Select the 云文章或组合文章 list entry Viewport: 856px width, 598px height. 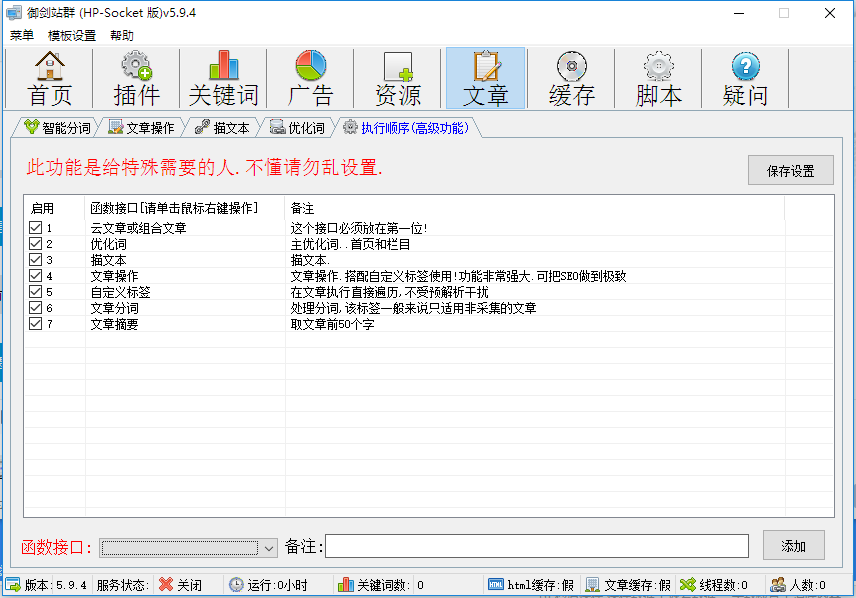[x=138, y=228]
